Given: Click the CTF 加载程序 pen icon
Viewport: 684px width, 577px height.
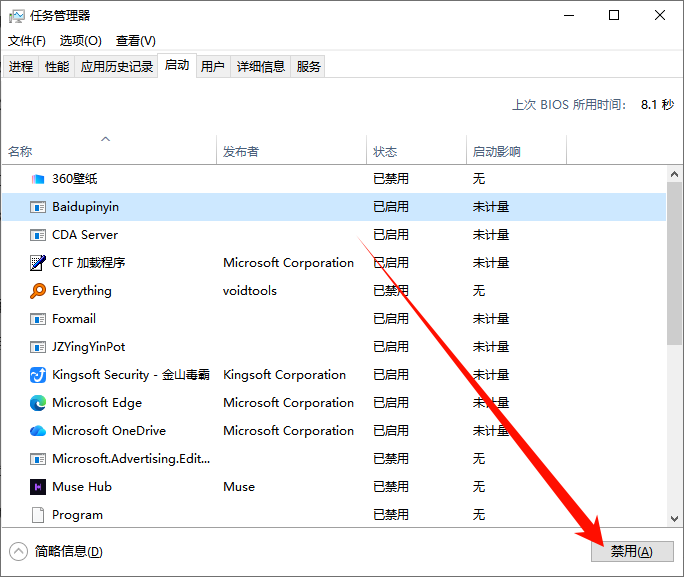Looking at the screenshot, I should pyautogui.click(x=38, y=263).
